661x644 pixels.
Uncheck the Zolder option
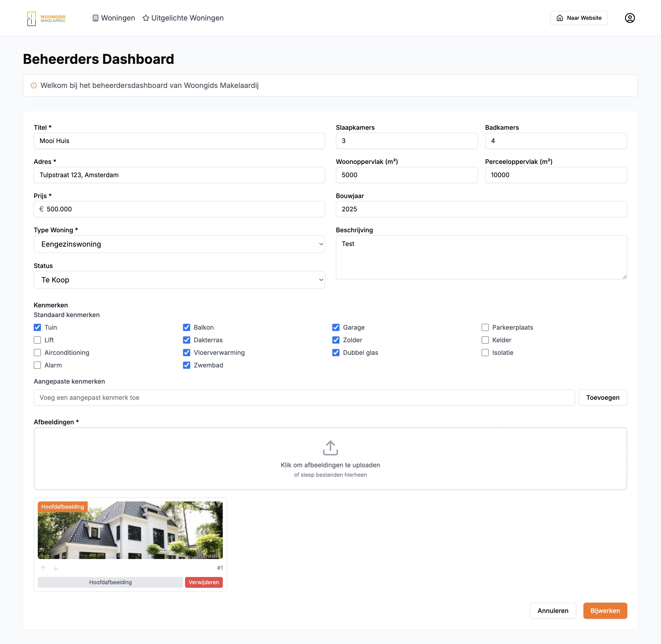(336, 340)
